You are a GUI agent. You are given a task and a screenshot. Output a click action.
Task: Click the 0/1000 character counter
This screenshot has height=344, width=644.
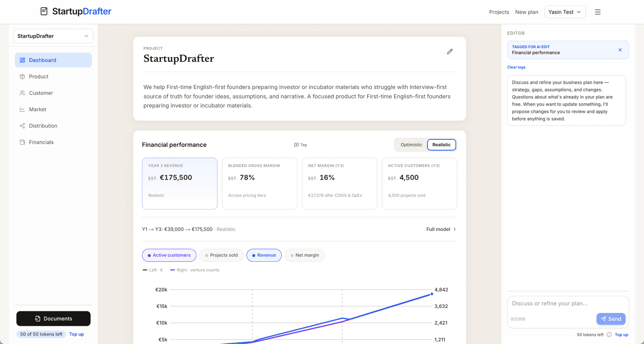[x=518, y=319]
